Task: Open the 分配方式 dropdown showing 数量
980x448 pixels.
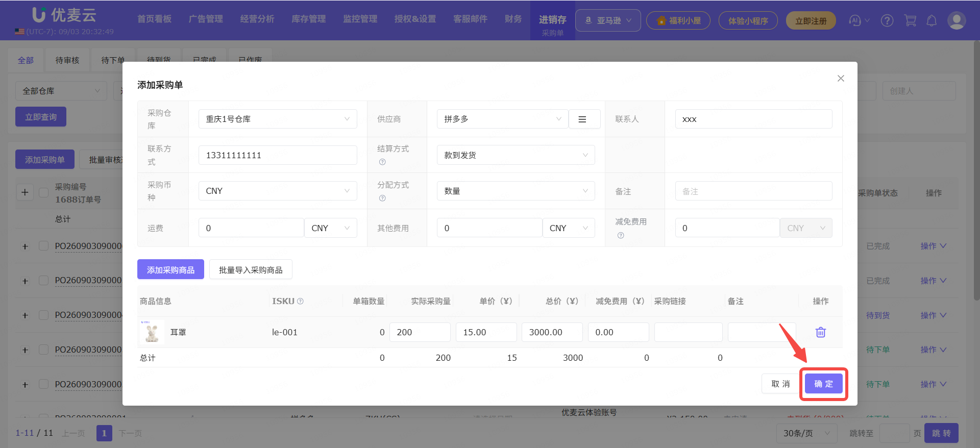Action: [516, 191]
